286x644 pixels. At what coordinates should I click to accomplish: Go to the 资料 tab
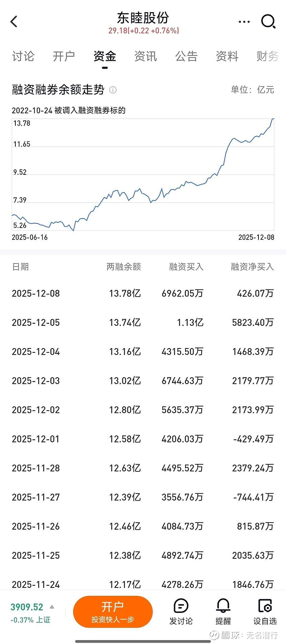(x=227, y=56)
